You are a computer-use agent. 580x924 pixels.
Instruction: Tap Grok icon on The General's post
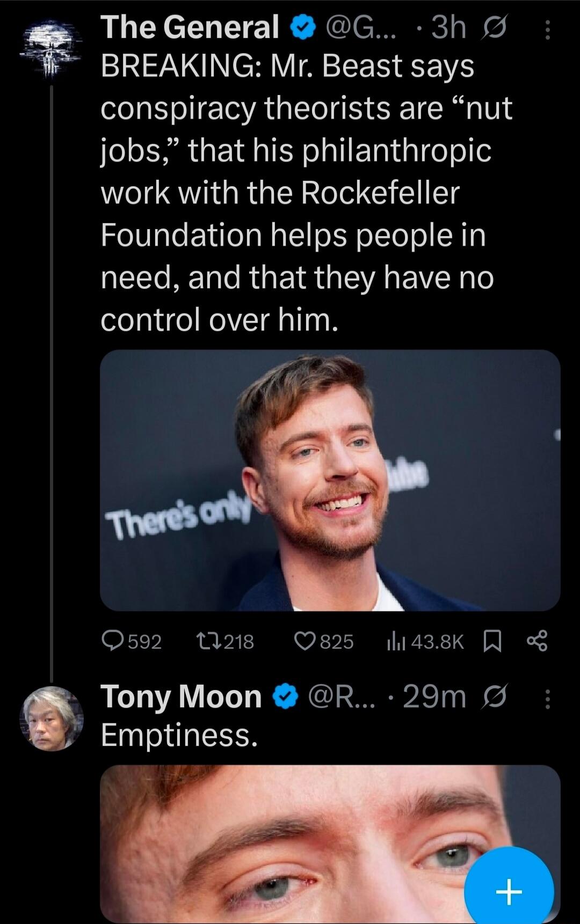coord(494,28)
